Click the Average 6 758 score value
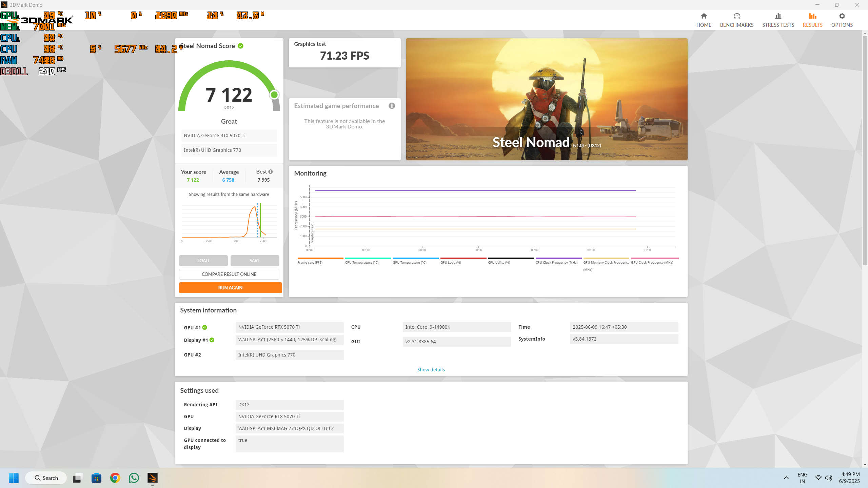The image size is (868, 488). pos(228,180)
